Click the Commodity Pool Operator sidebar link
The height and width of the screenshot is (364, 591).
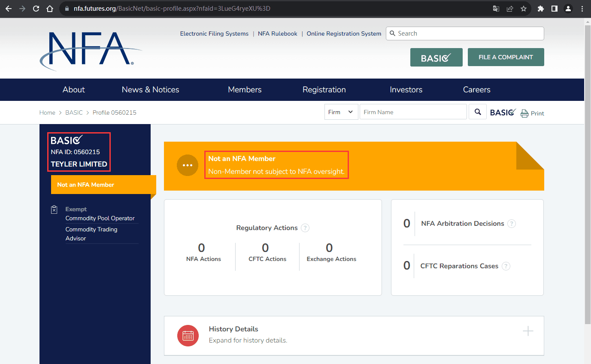100,218
